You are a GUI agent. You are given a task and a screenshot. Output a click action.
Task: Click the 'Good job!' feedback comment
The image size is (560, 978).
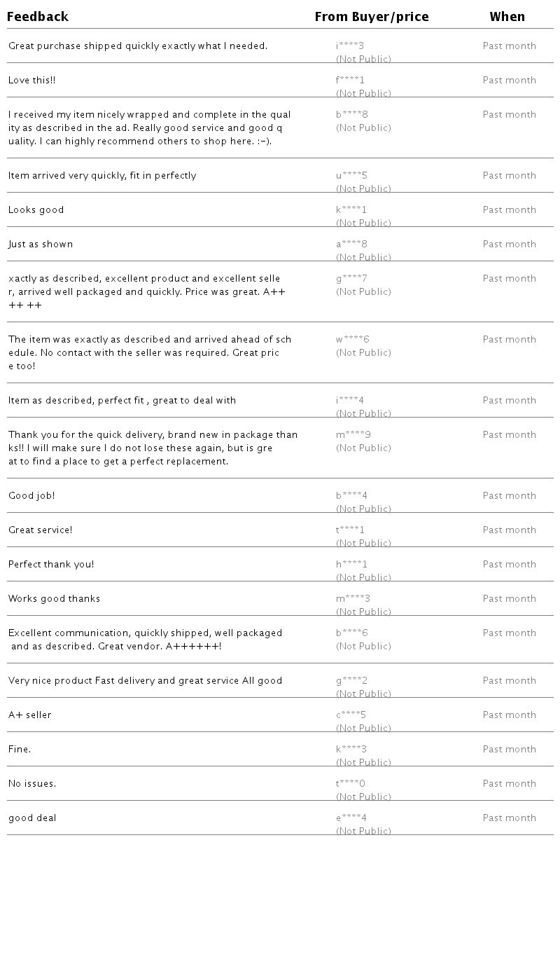pyautogui.click(x=31, y=496)
